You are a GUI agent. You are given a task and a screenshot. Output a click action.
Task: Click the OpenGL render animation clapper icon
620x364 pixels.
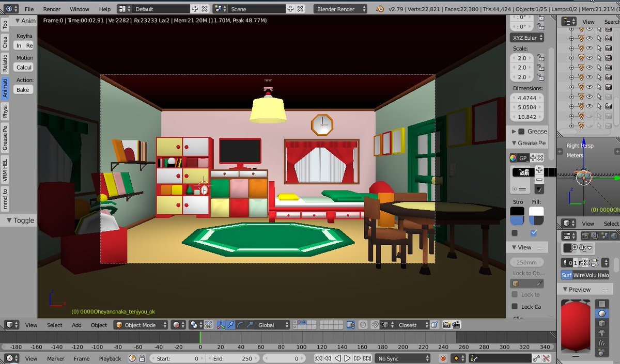[456, 325]
